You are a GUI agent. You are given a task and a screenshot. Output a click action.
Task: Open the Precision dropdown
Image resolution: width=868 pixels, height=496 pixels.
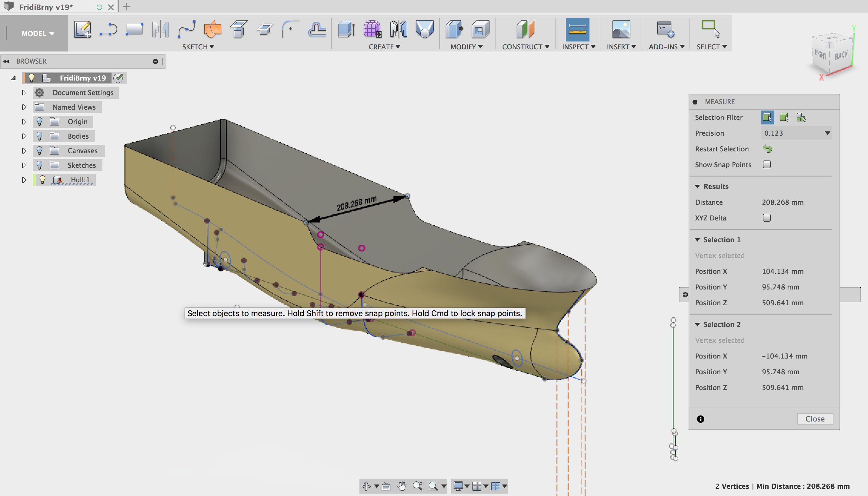796,133
